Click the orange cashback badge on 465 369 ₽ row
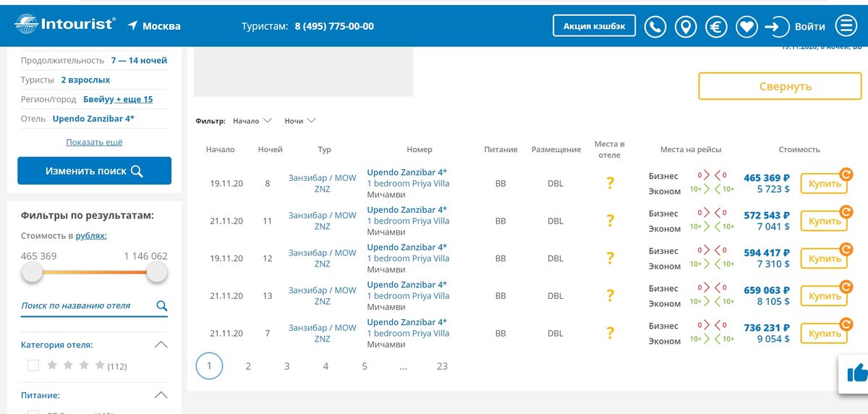Screen dimensions: 868x414 pyautogui.click(x=846, y=174)
